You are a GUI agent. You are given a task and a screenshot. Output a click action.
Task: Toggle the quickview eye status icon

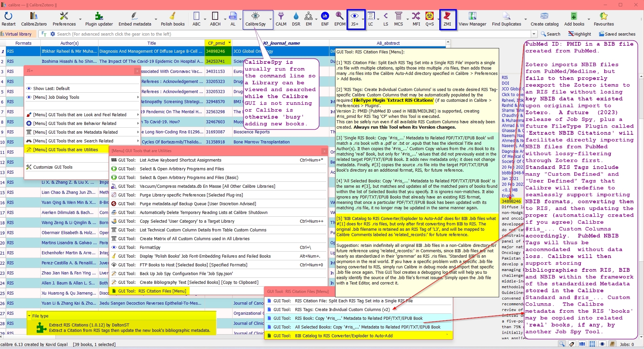[x=602, y=344]
